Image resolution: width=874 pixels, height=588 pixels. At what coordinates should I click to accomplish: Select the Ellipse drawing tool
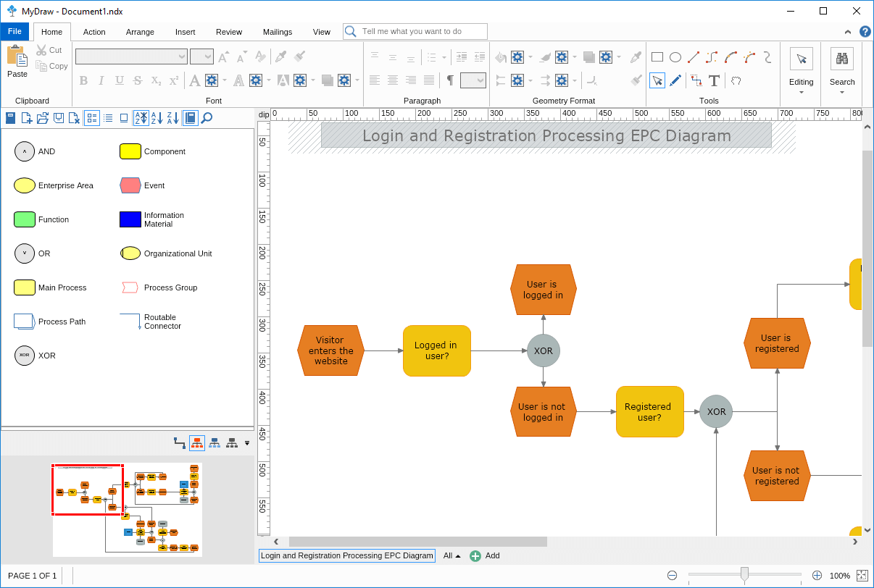coord(675,58)
